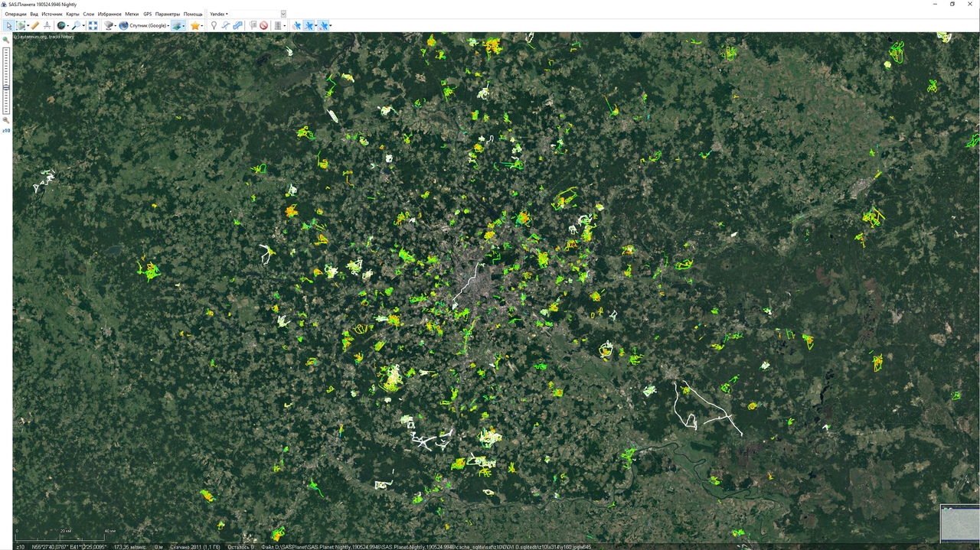Click the yellow star favorites icon
This screenshot has width=980, height=550.
pyautogui.click(x=194, y=25)
